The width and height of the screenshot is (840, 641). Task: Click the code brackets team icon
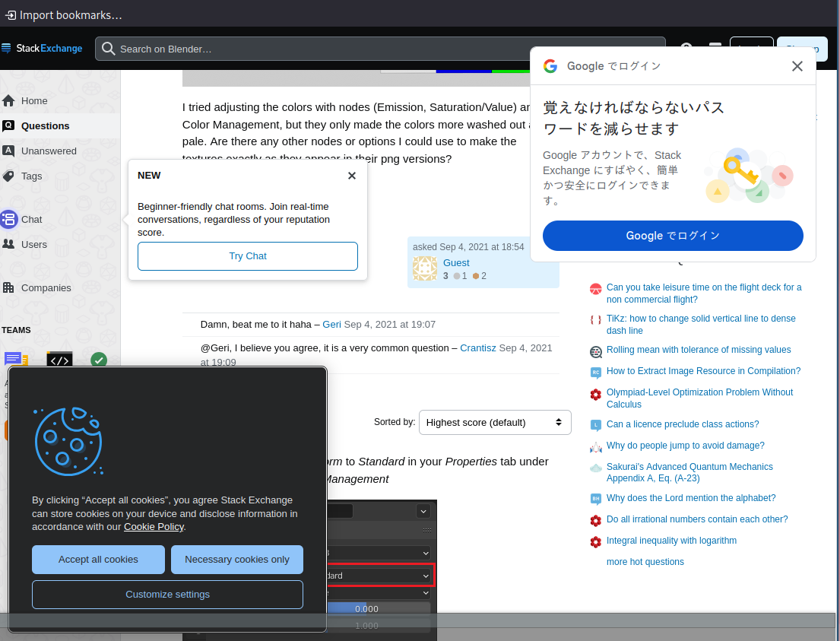tap(59, 360)
